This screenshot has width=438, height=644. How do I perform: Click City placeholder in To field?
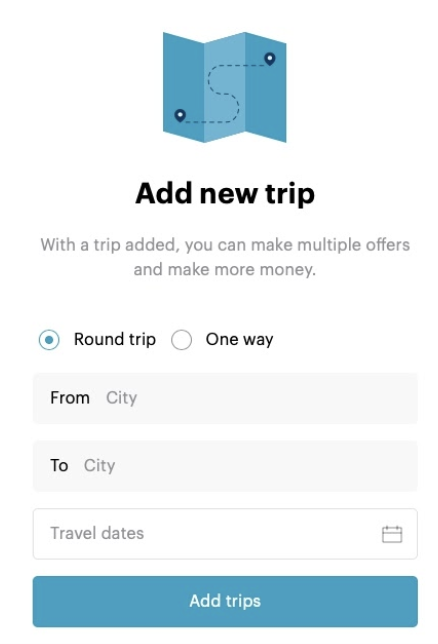tap(99, 466)
